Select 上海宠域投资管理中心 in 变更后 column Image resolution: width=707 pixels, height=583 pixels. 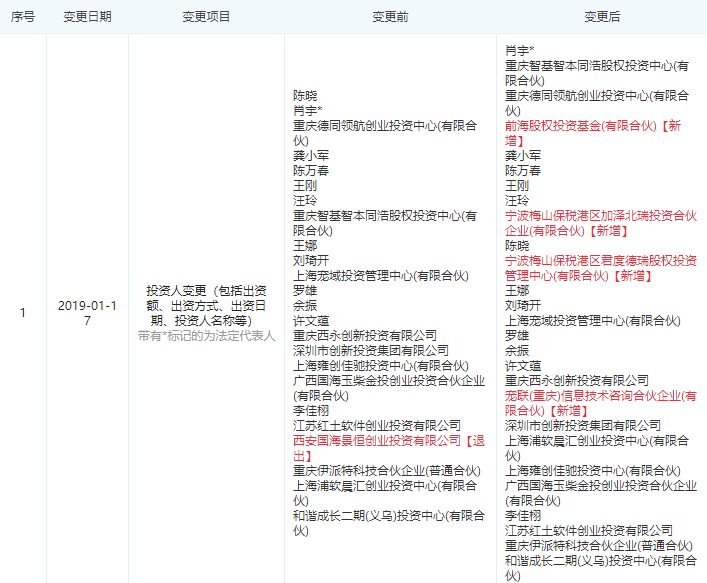pyautogui.click(x=592, y=321)
